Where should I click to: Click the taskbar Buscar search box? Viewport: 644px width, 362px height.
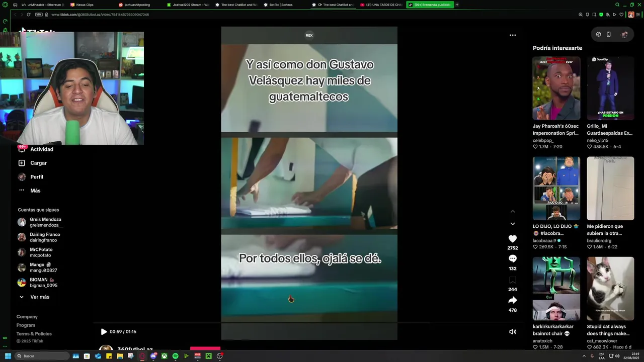coord(42,356)
